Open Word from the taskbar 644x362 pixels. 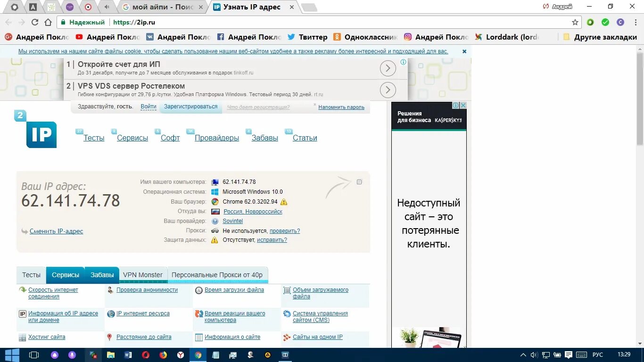tap(128, 355)
